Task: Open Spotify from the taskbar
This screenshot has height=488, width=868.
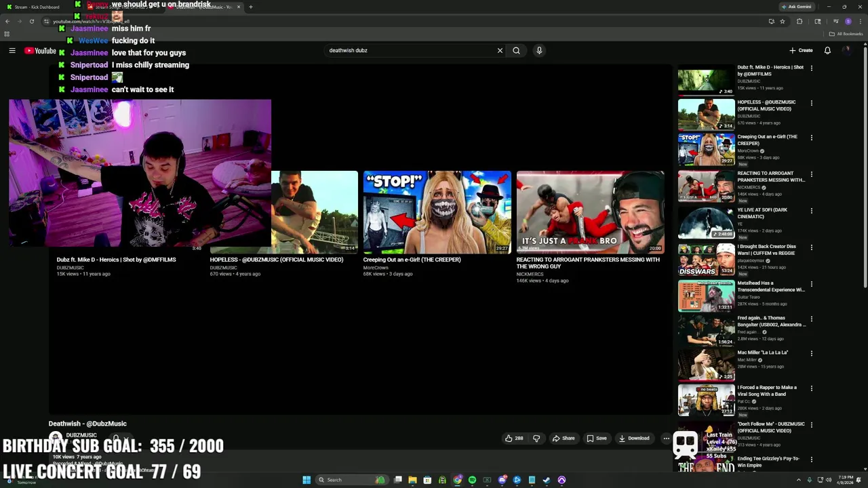Action: [x=472, y=480]
